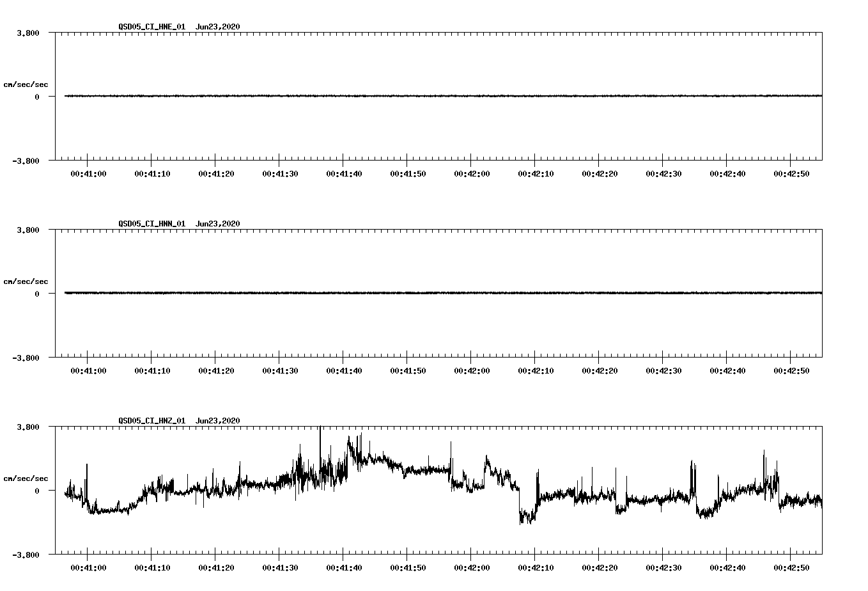This screenshot has width=868, height=591.
Task: Click the 0 axis value on HNE plot
Action: [37, 97]
